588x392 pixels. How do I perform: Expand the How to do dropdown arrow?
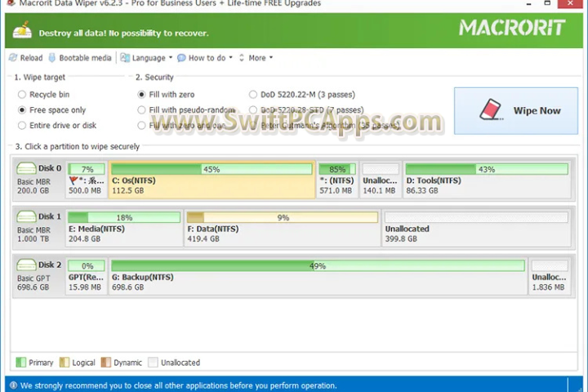231,58
